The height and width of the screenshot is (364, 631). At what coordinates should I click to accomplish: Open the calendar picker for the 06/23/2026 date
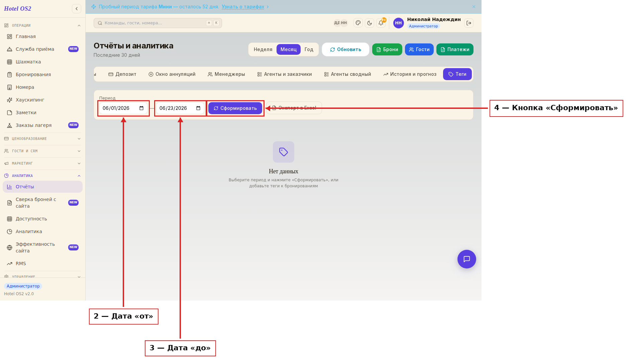point(198,108)
